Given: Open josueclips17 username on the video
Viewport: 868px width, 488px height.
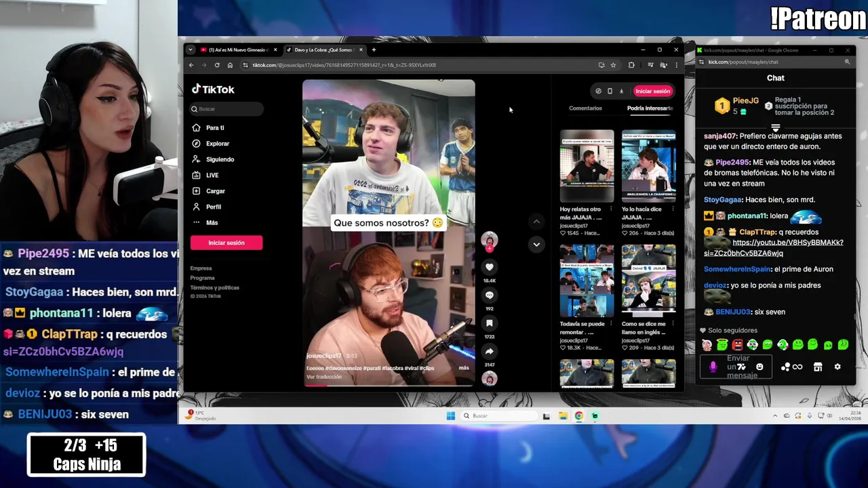Looking at the screenshot, I should 324,356.
